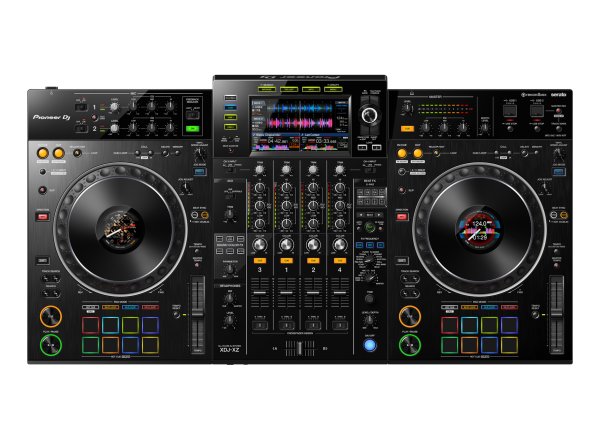Tap the right deck yellow performance pad
The image size is (600, 440).
click(509, 345)
